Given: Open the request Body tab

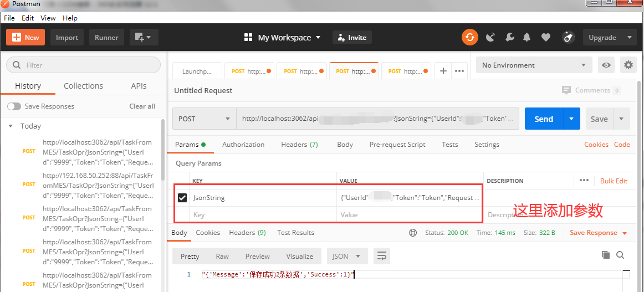Looking at the screenshot, I should (x=345, y=145).
